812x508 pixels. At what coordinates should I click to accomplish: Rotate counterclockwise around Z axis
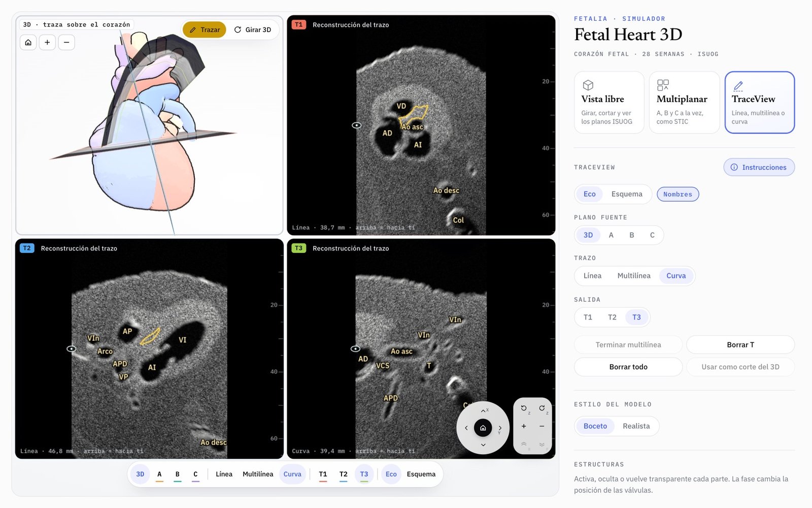[x=524, y=408]
